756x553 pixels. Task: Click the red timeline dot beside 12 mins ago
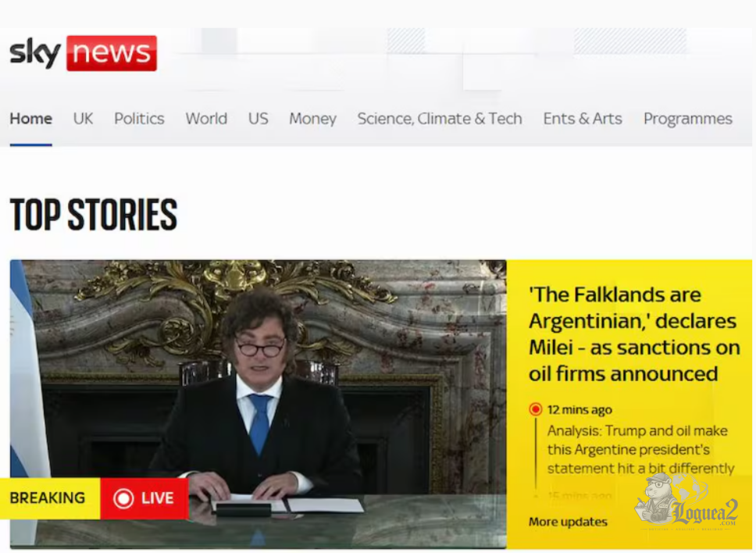point(535,409)
